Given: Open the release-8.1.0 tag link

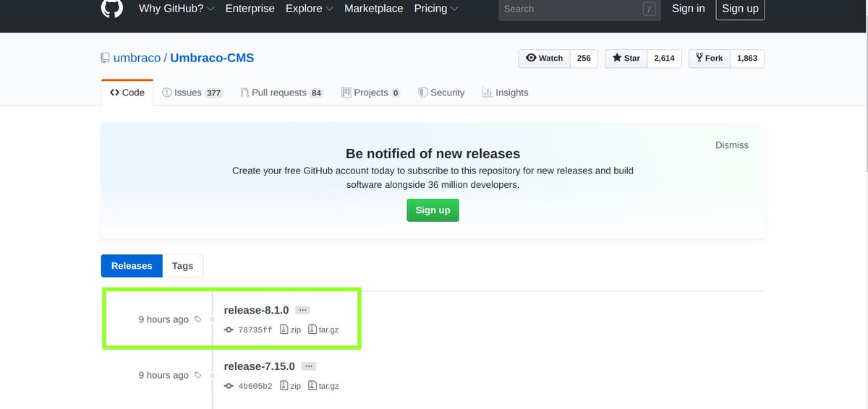Looking at the screenshot, I should [257, 310].
